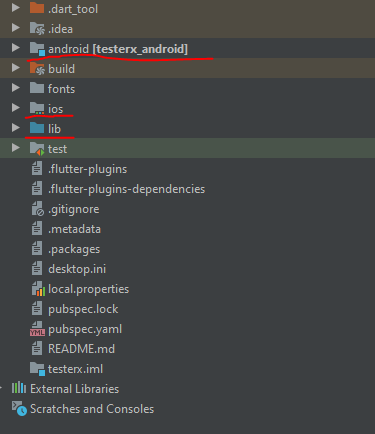Image resolution: width=375 pixels, height=434 pixels.
Task: Click the .packages file icon
Action: tap(37, 248)
